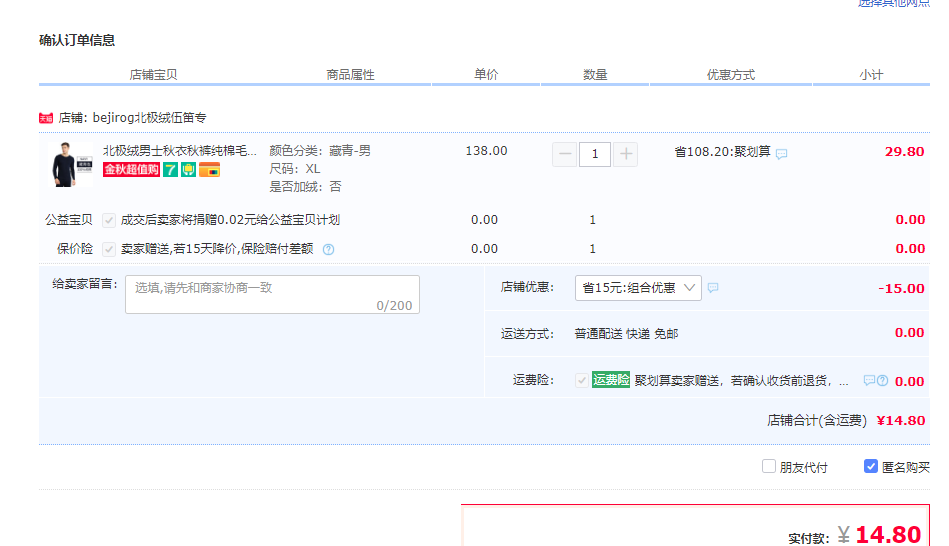Click the 确认订单信息 heading
This screenshot has width=949, height=546.
pos(77,40)
